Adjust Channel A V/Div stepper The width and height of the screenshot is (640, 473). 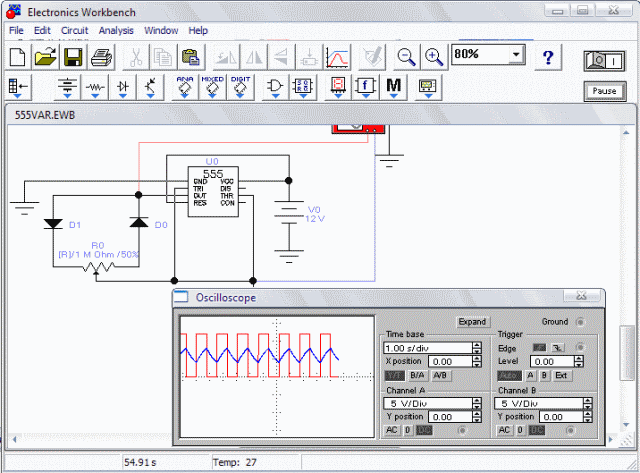[x=477, y=404]
